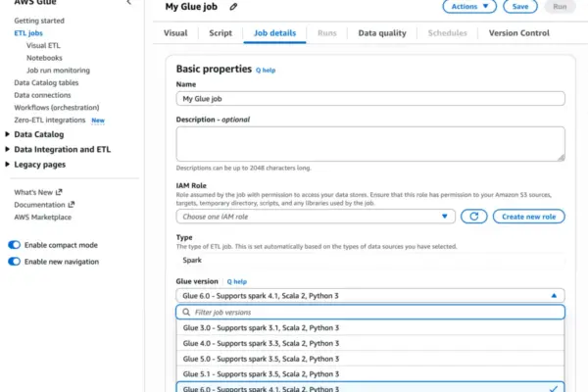Open Workflows (orchestration) in sidebar
588x392 pixels.
tap(57, 107)
